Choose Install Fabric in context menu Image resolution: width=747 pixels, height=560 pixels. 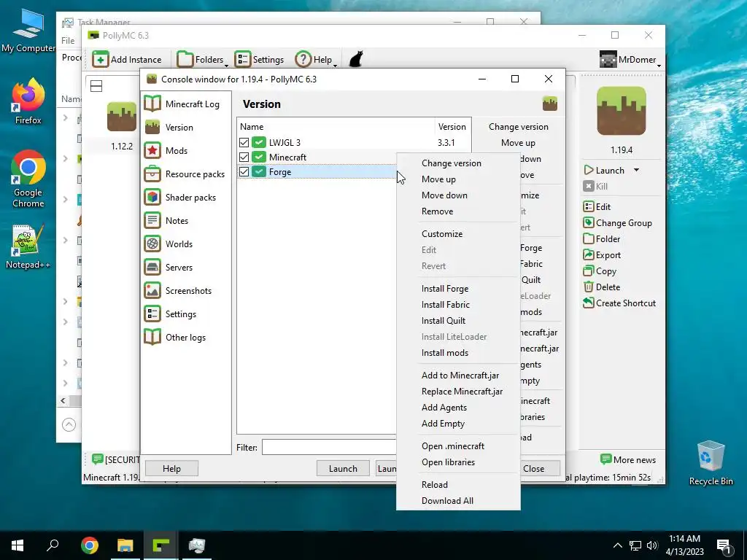point(446,305)
